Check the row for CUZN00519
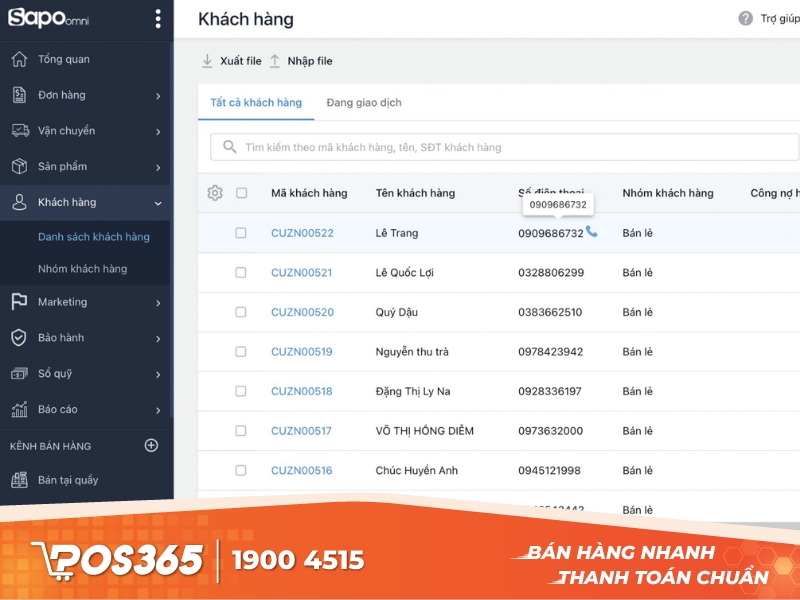 pos(241,352)
